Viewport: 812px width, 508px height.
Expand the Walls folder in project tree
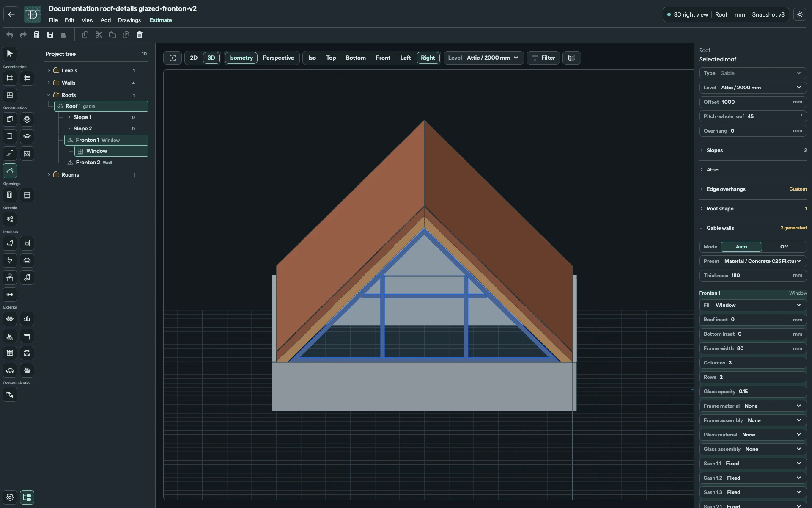[49, 83]
